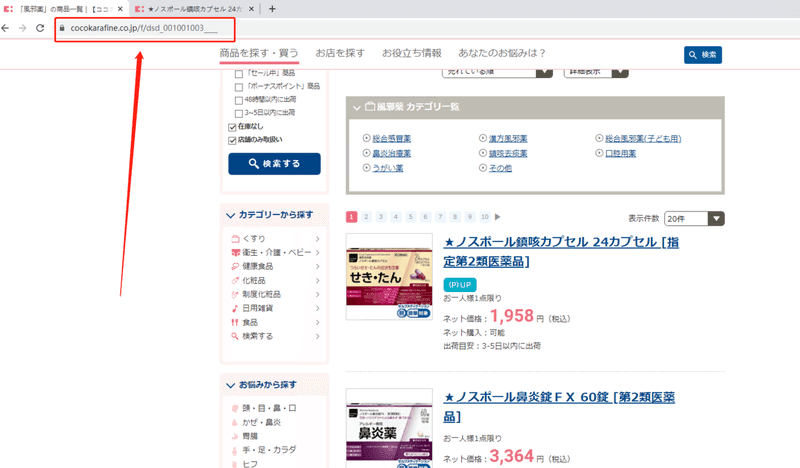Click the 食品 fork-knife icon
This screenshot has width=800, height=468.
pos(235,322)
